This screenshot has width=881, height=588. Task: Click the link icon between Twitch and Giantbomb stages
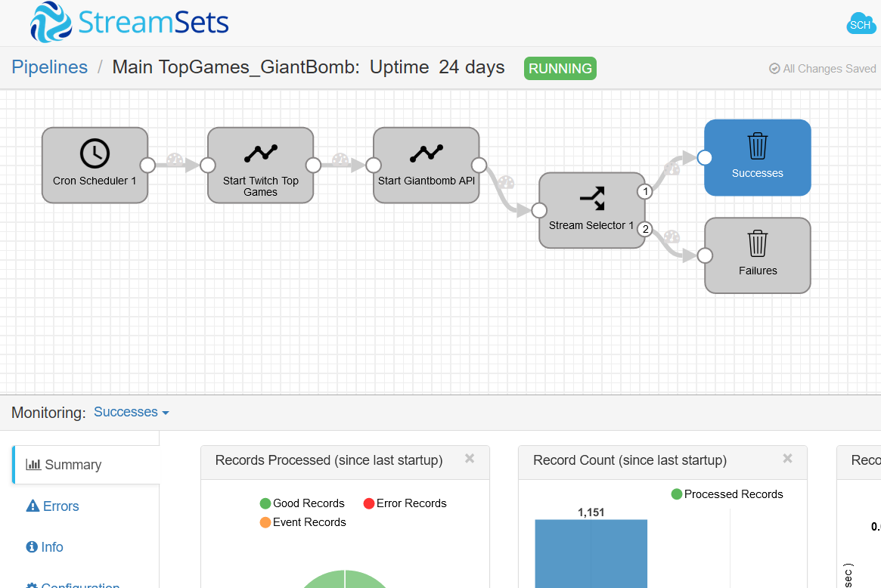[340, 159]
